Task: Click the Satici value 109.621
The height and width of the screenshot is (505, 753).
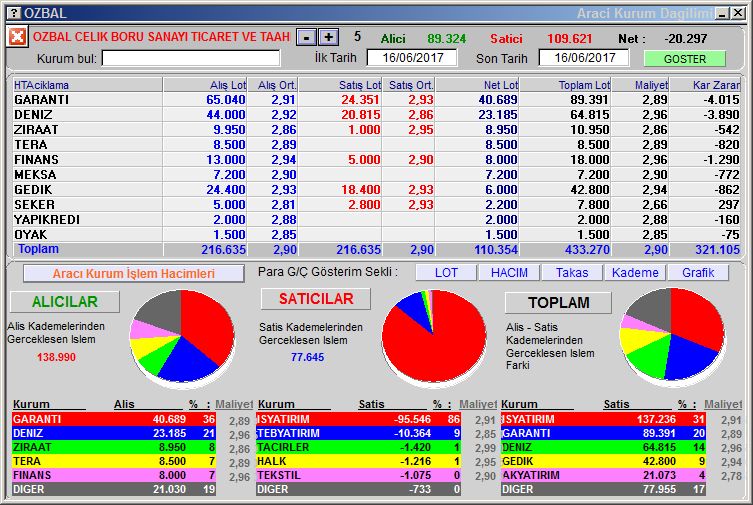Action: pyautogui.click(x=570, y=38)
